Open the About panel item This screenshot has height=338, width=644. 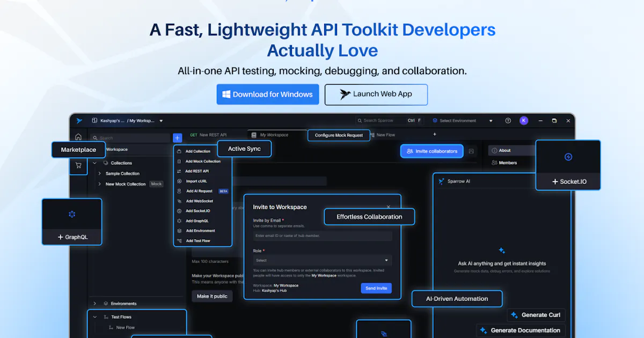pos(511,151)
